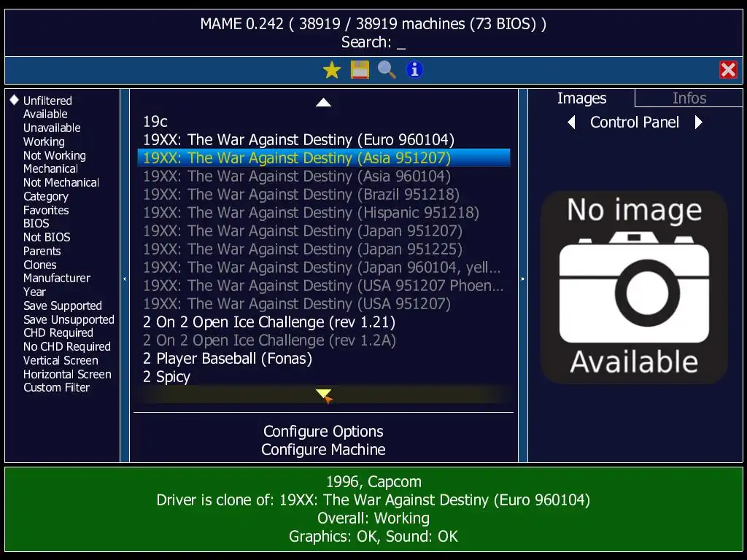This screenshot has height=560, width=747.
Task: Select the 2 Spicy game entry
Action: pos(323,377)
